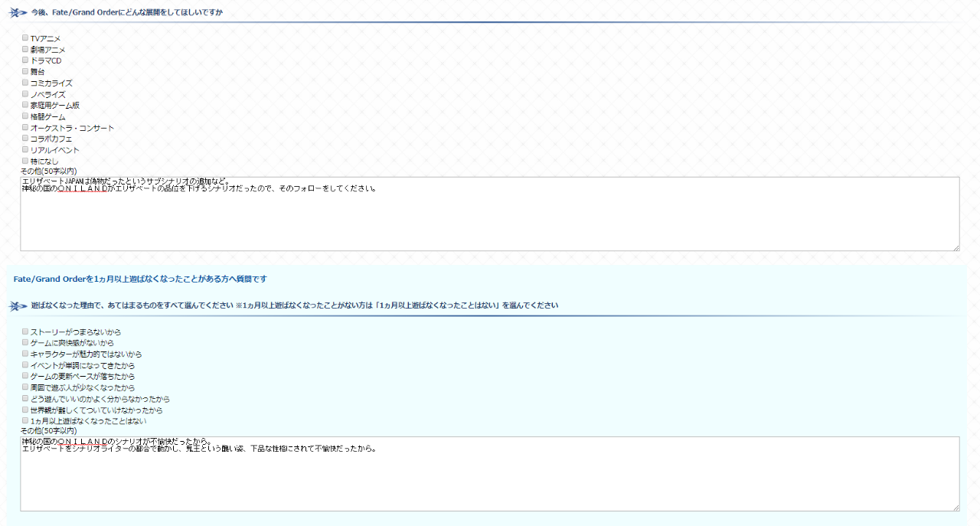Tick the 家庭用ゲーム版 checkbox
Image resolution: width=980 pixels, height=526 pixels.
25,105
